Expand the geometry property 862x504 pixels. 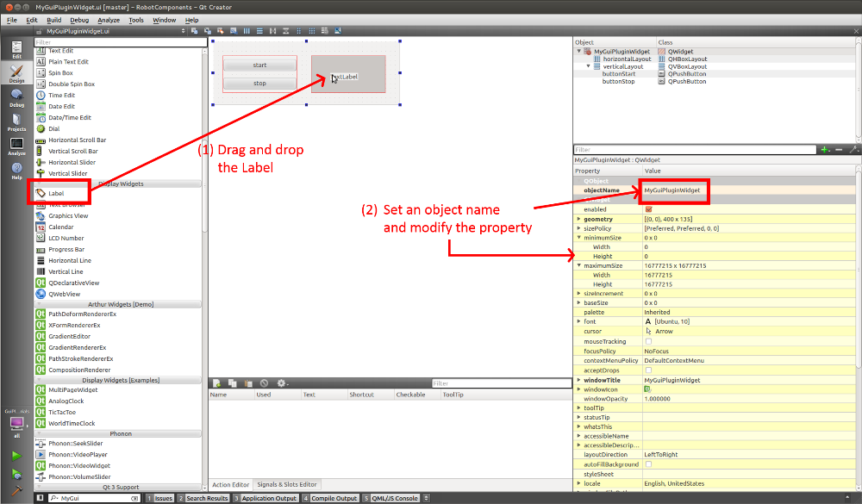tap(579, 219)
